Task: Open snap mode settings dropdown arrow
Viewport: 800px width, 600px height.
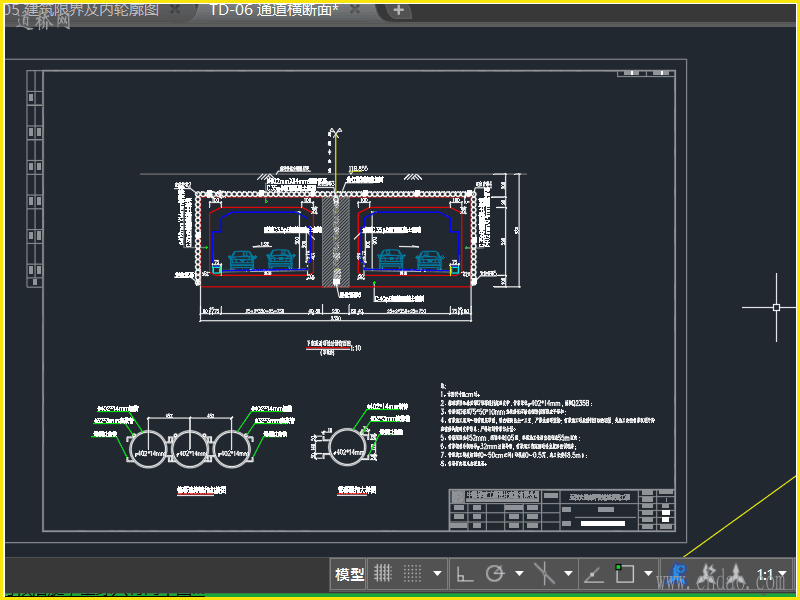Action: click(438, 574)
